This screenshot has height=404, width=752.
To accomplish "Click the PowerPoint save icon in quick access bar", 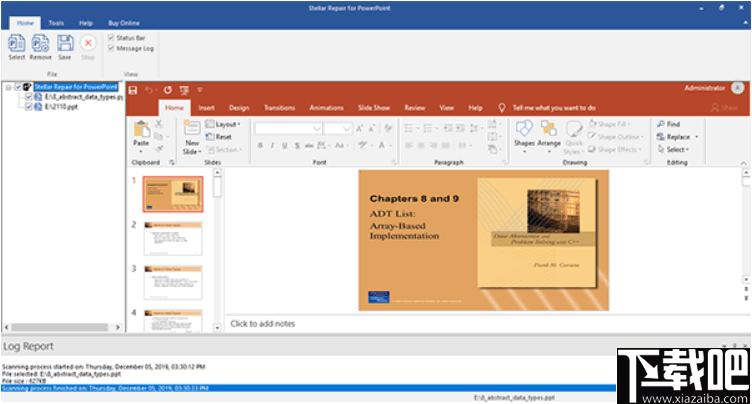I will [133, 90].
